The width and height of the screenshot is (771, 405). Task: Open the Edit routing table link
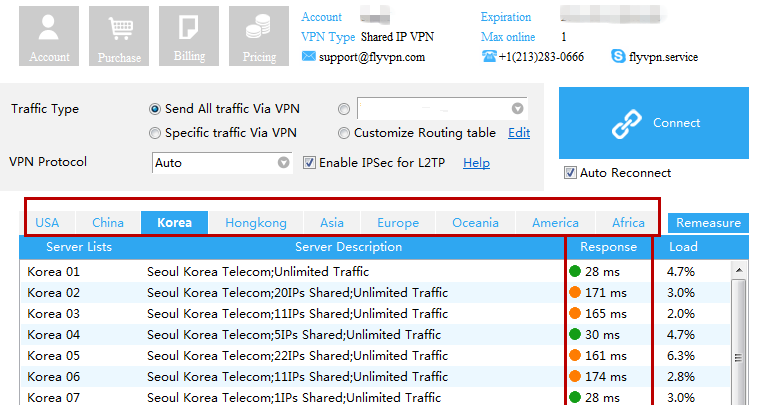pos(519,133)
